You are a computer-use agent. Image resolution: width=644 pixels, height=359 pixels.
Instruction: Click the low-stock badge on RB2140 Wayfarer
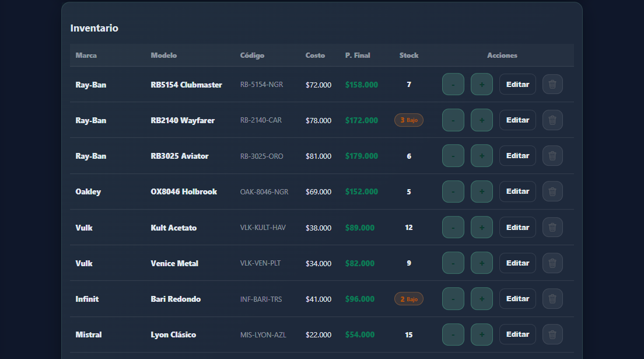(409, 120)
